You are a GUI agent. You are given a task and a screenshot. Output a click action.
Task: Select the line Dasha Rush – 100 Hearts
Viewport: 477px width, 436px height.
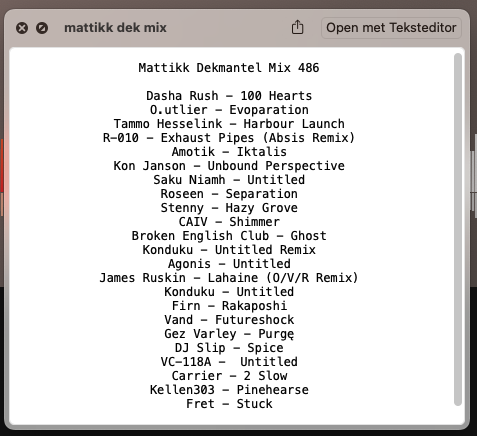[229, 96]
